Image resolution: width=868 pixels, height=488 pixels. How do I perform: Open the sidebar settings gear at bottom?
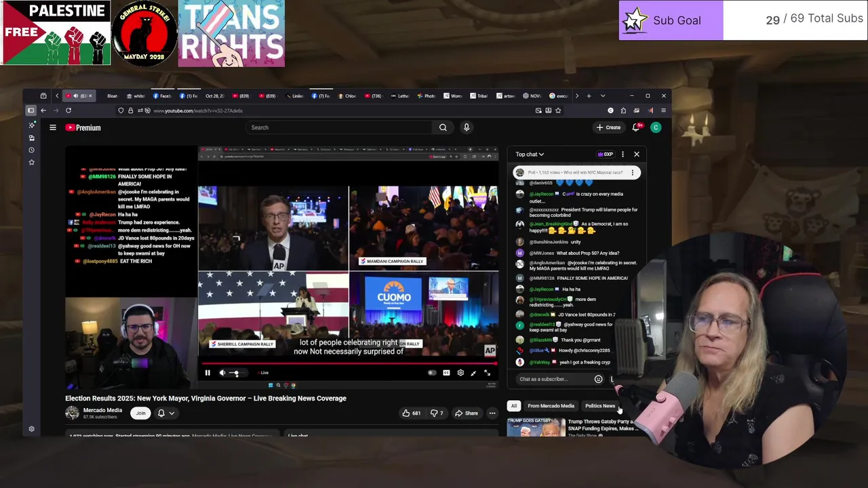tap(31, 429)
